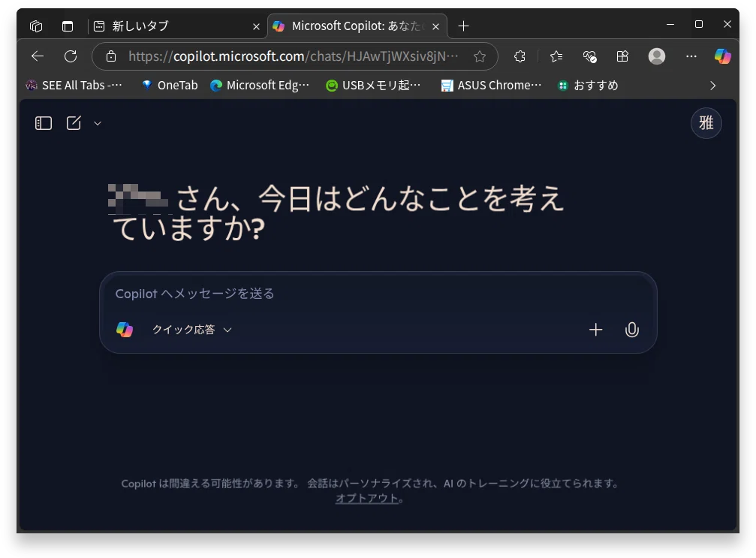This screenshot has width=756, height=558.
Task: Open the tab actions menu icon
Action: point(68,26)
